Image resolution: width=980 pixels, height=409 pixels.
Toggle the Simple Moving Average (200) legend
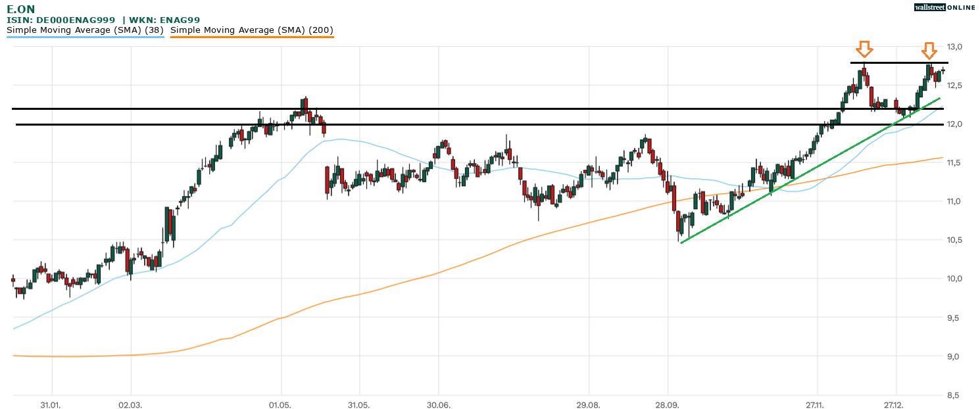coord(252,30)
